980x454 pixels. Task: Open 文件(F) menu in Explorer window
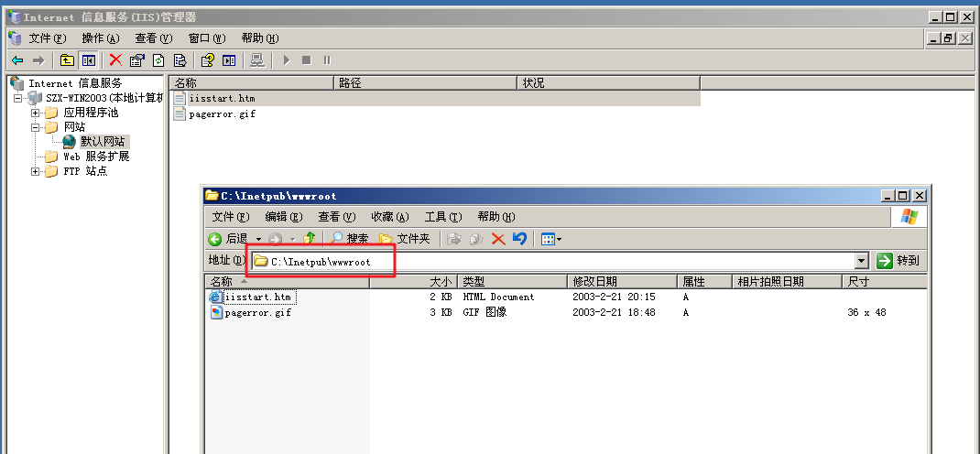(230, 217)
